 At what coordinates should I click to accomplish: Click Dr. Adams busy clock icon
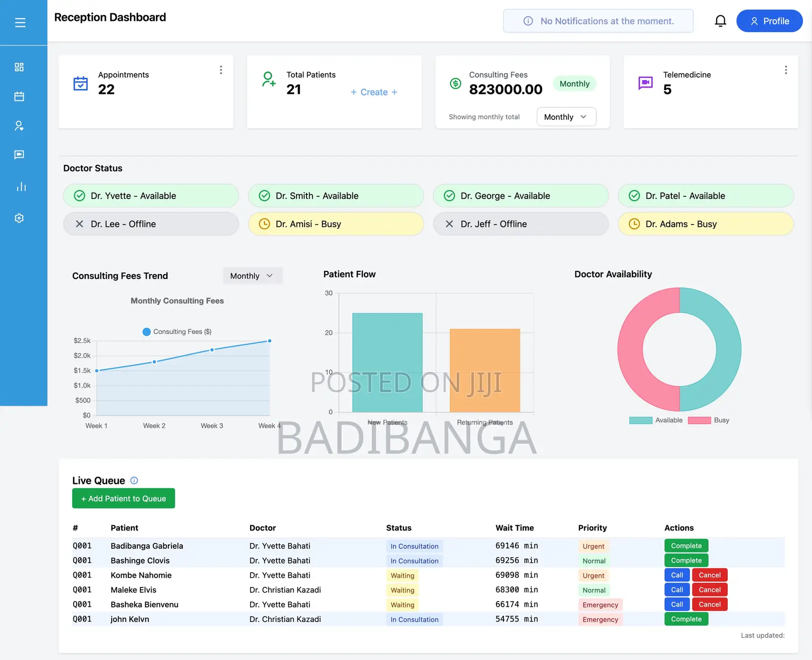634,224
